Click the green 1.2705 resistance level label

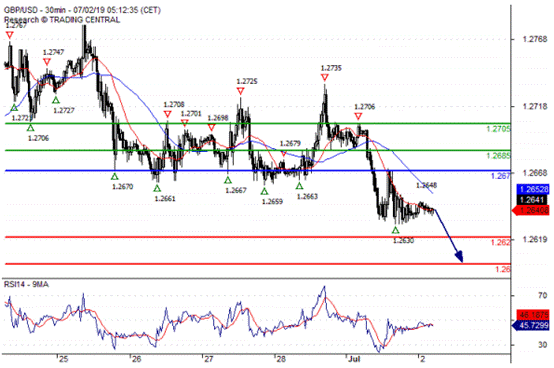pos(498,129)
